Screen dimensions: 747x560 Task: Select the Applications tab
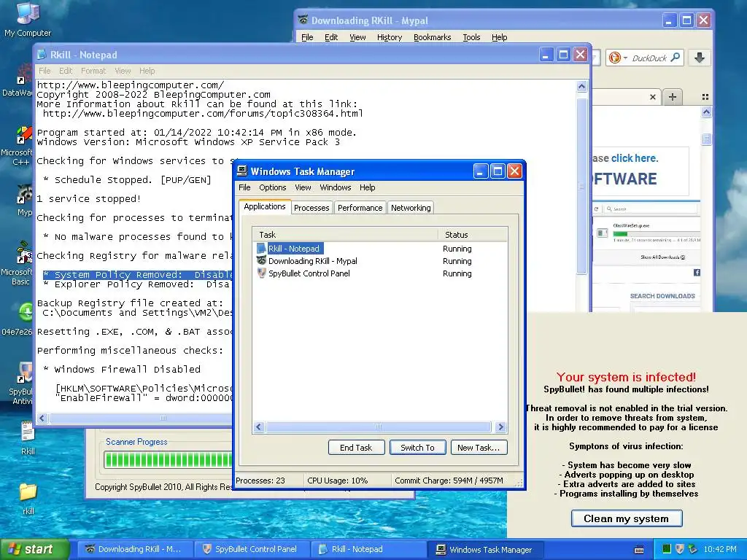[x=264, y=206]
